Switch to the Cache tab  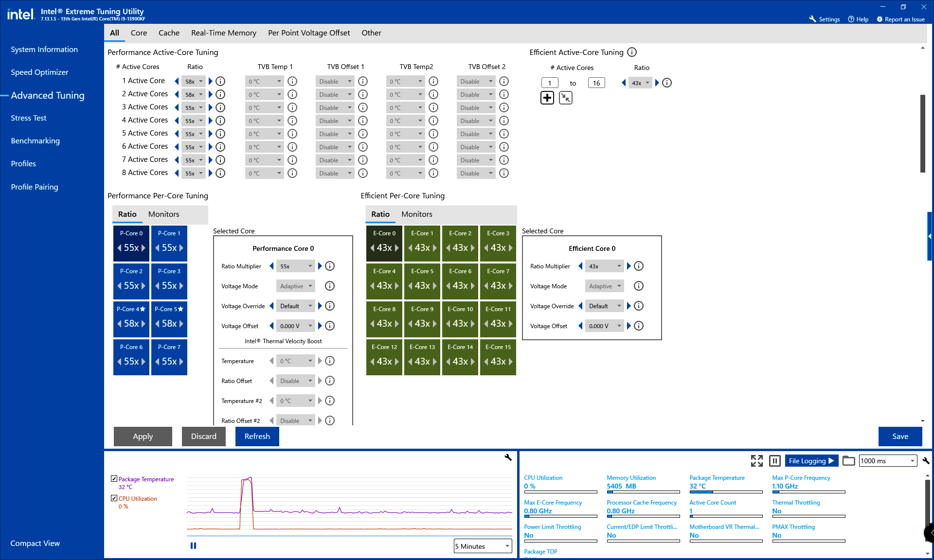click(x=169, y=33)
